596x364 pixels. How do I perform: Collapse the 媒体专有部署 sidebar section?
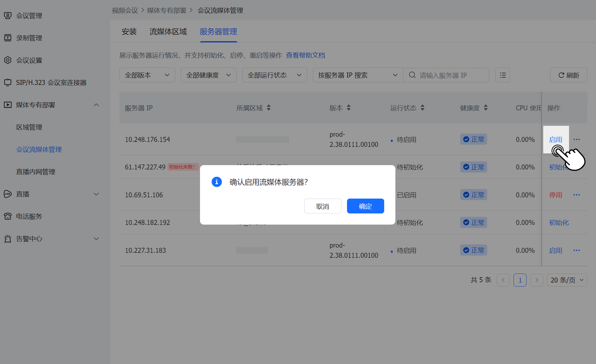pyautogui.click(x=96, y=105)
